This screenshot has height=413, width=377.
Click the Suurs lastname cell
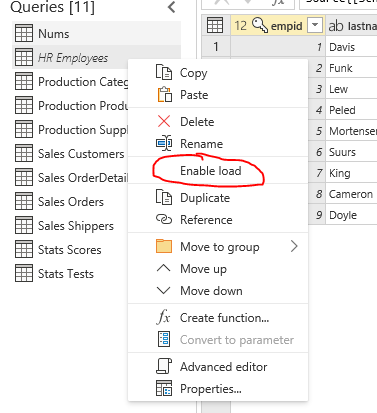351,152
